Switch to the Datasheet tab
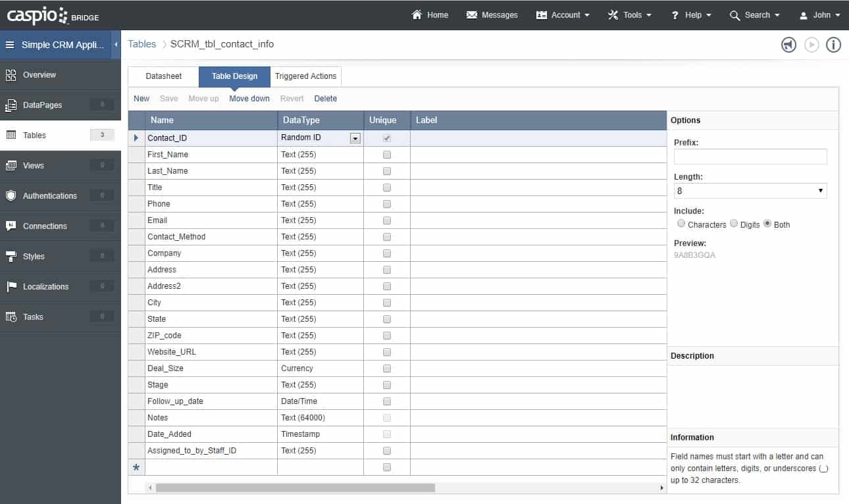This screenshot has height=504, width=849. pyautogui.click(x=164, y=76)
